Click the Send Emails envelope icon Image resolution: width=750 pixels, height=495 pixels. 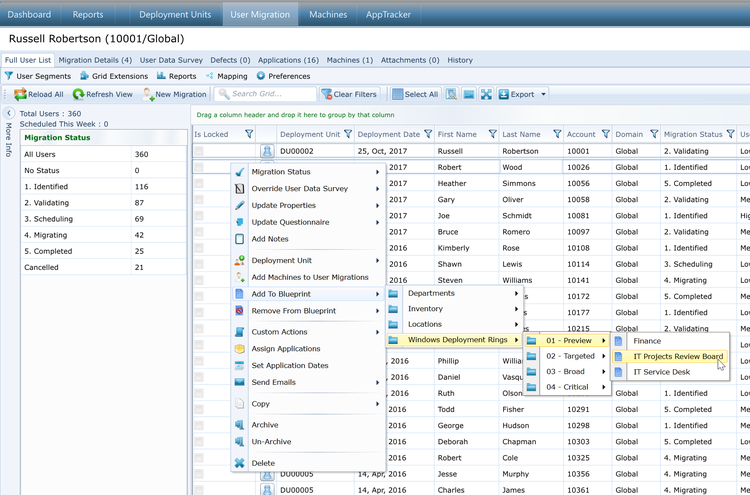click(x=240, y=382)
